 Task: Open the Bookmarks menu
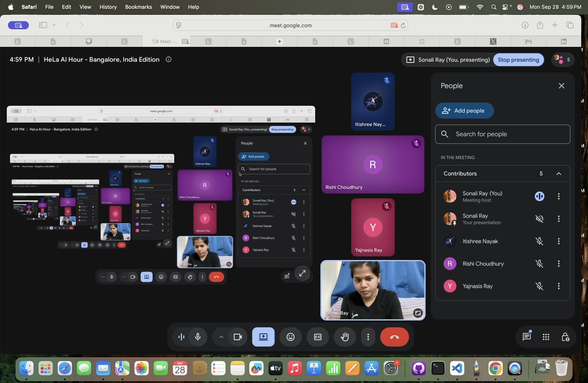138,7
